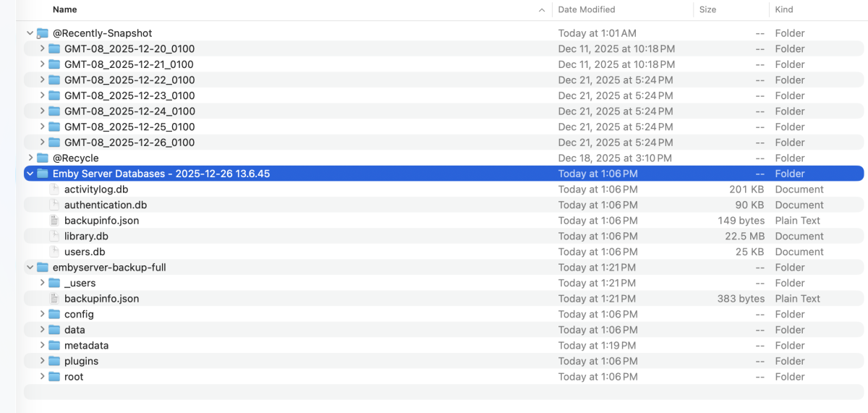Click the GMT-08_2025-12-24_0100 folder icon
This screenshot has height=413, width=868.
[54, 111]
